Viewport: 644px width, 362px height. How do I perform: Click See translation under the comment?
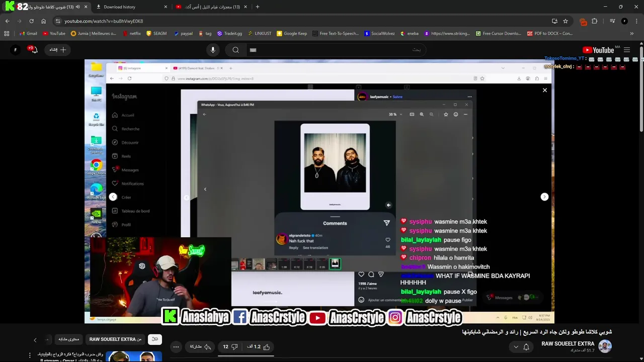315,248
